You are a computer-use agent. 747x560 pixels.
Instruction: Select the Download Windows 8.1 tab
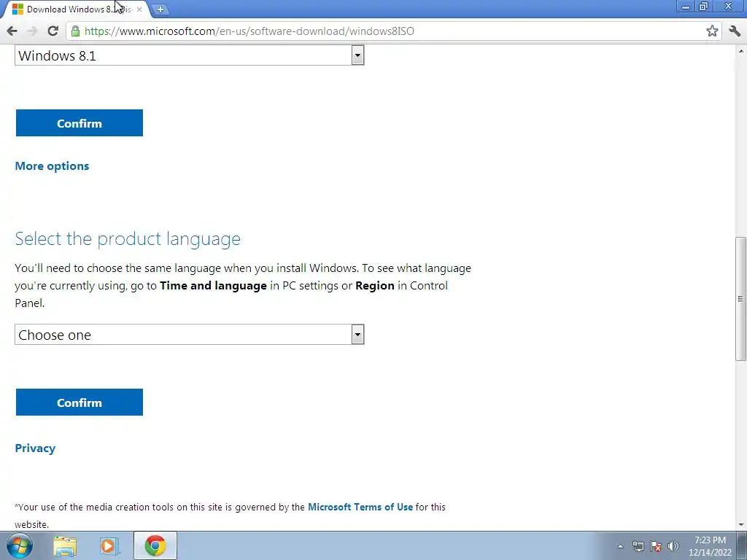(76, 9)
